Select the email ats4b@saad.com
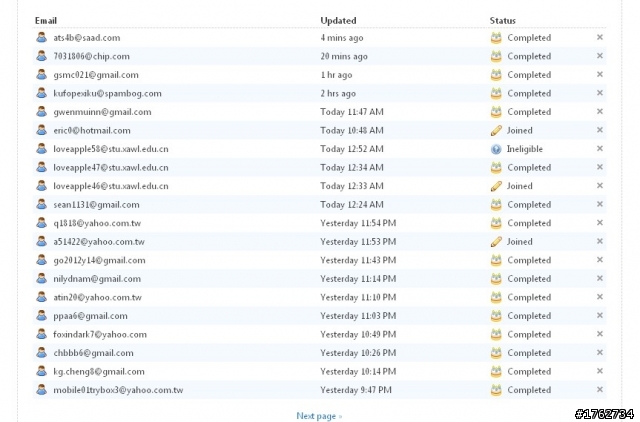 87,38
